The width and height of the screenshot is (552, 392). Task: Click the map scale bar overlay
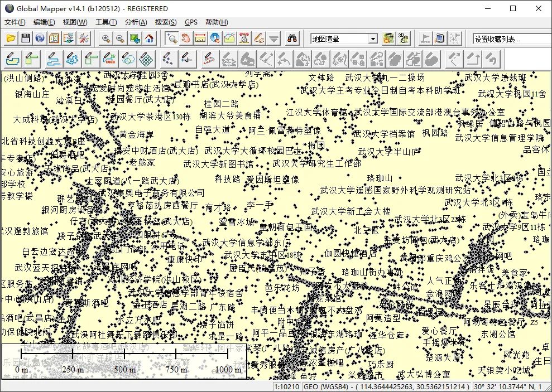tap(124, 361)
